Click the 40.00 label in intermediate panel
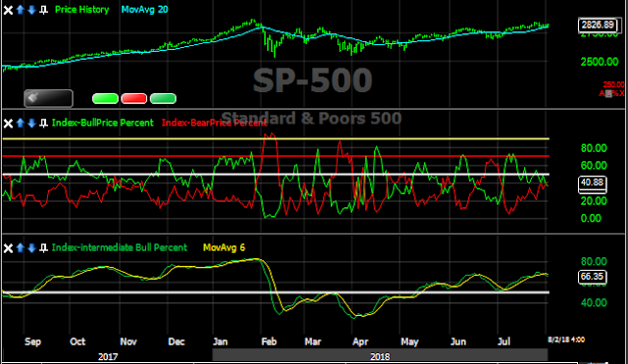 594,303
